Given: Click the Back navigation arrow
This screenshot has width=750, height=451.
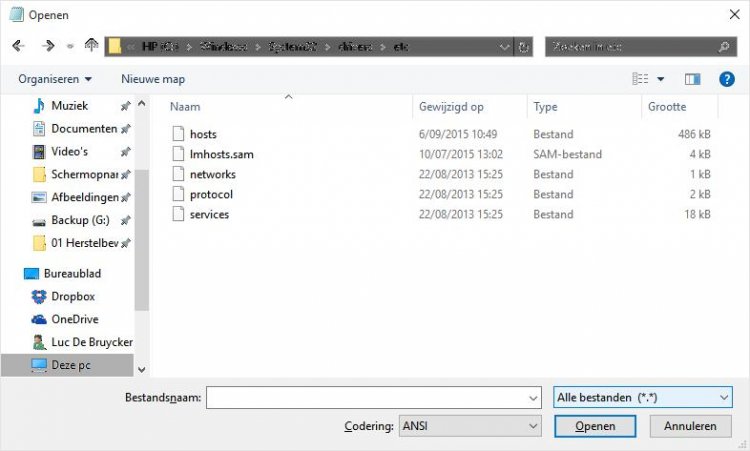Looking at the screenshot, I should 18,46.
